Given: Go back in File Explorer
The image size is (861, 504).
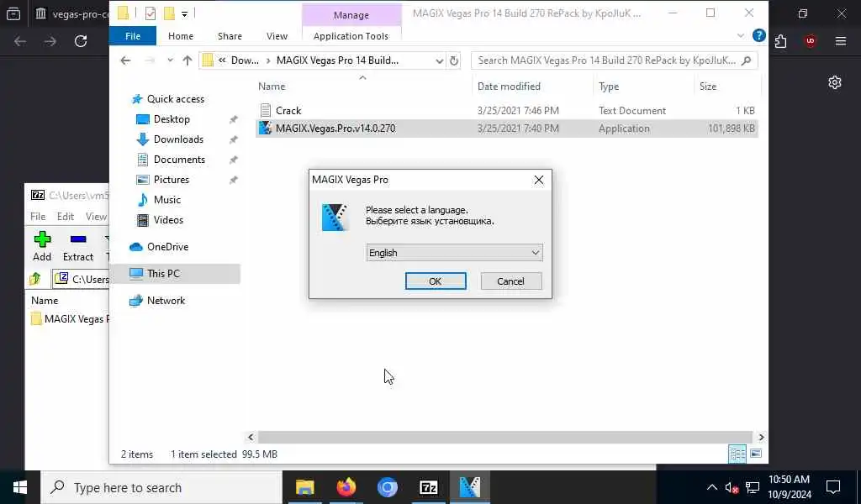Looking at the screenshot, I should pos(126,60).
